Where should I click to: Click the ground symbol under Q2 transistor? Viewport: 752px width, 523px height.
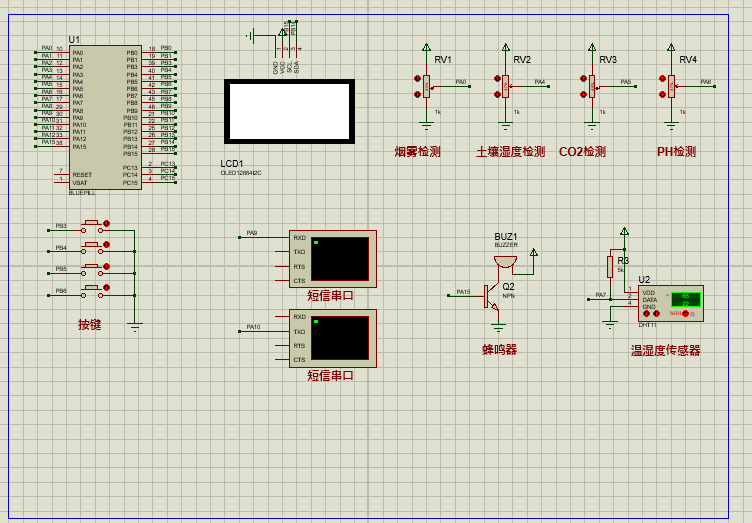498,328
